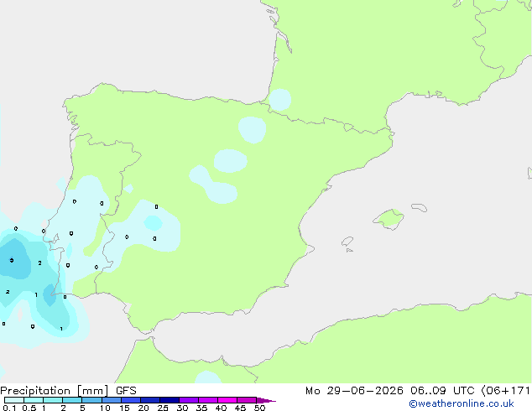Click the "Mo 29-06-2026" date text
532x411 pixels.
[x=354, y=391]
